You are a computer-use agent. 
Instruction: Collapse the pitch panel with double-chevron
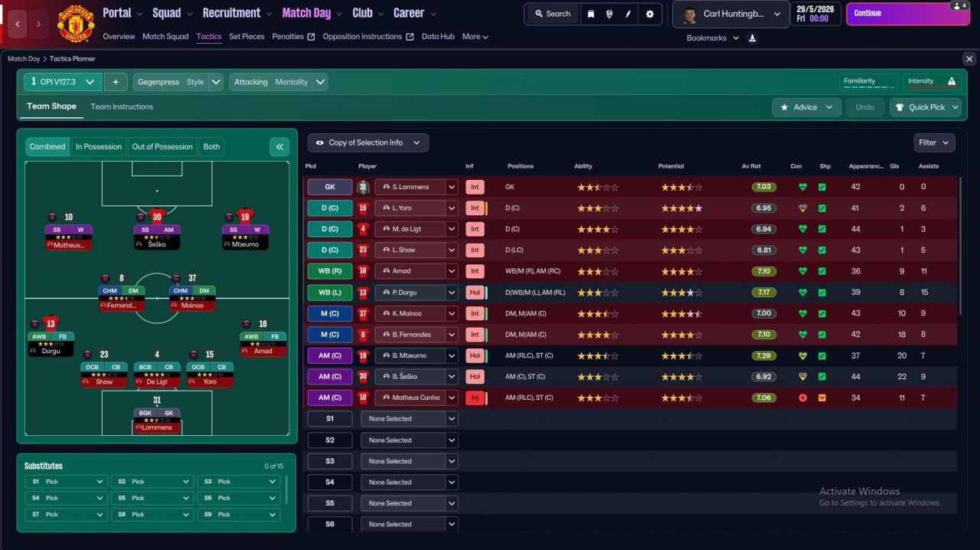point(279,146)
